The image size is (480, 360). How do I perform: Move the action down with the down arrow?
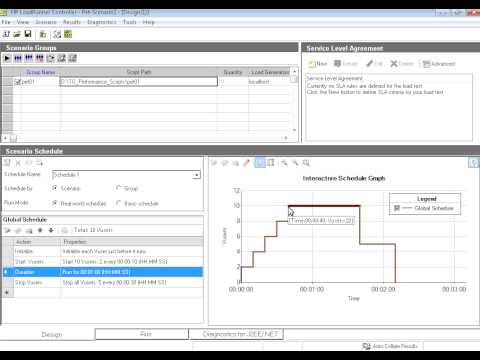tap(51, 230)
